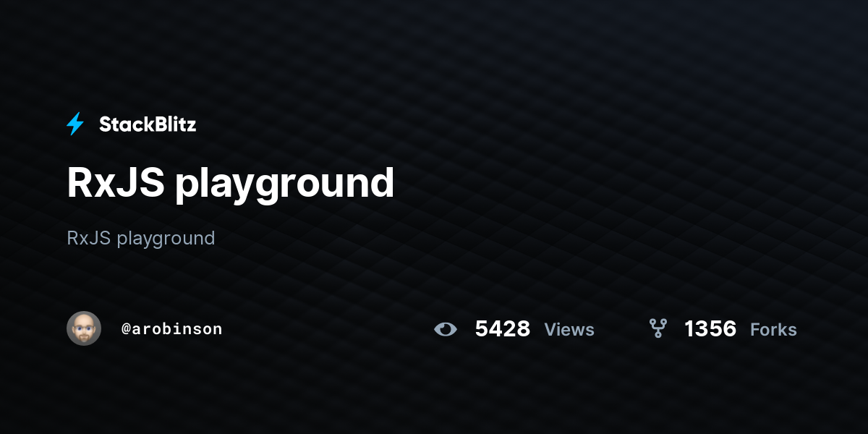Click the StackBlitz lightning bolt icon
This screenshot has width=868, height=434.
tap(75, 124)
